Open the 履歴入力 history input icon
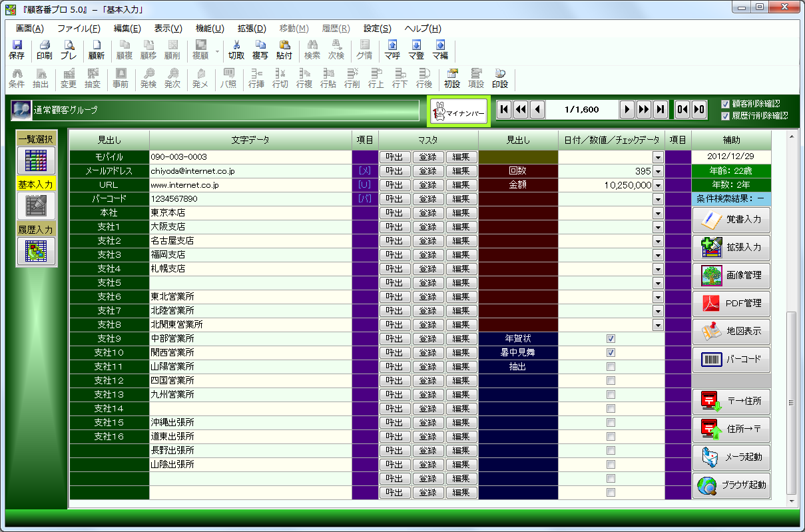Image resolution: width=805 pixels, height=532 pixels. [x=36, y=251]
